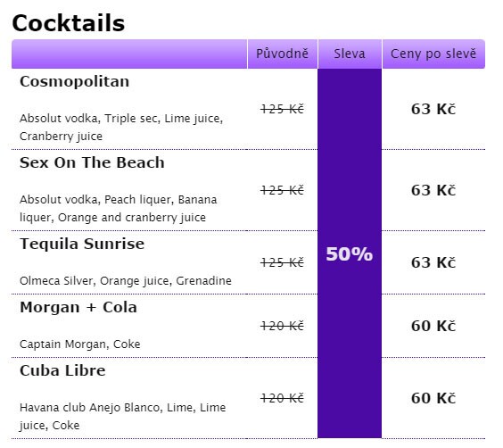Click the Ceny po slevě header

[433, 54]
